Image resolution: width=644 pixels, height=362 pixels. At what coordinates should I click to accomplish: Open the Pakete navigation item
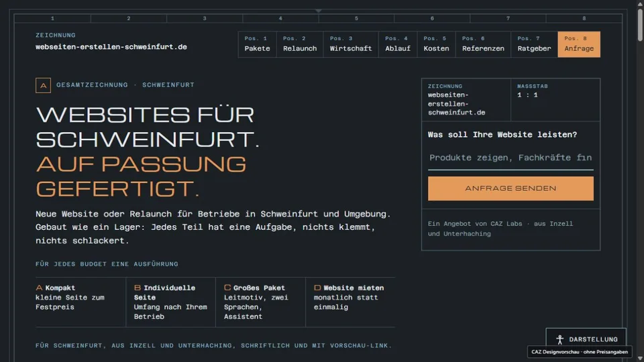tap(257, 44)
